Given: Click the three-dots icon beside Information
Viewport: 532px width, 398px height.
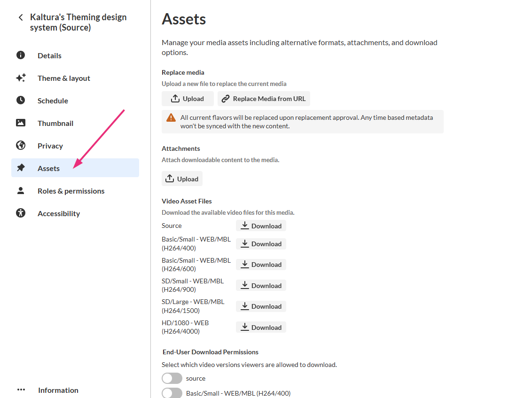Looking at the screenshot, I should tap(21, 390).
